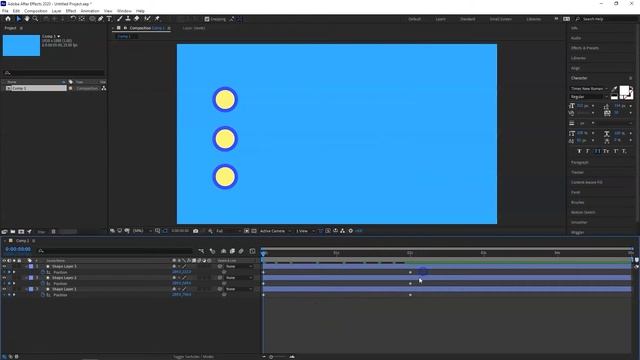Expand the Motion Sketch panel

[583, 212]
